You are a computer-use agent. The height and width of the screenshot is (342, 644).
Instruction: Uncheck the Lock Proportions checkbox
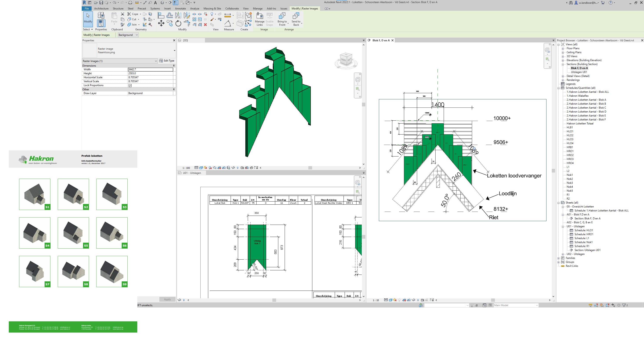pos(130,85)
